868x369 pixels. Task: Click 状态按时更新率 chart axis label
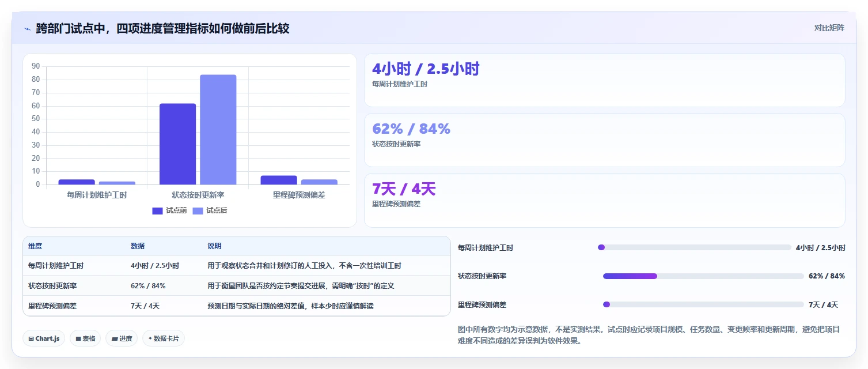tap(198, 195)
